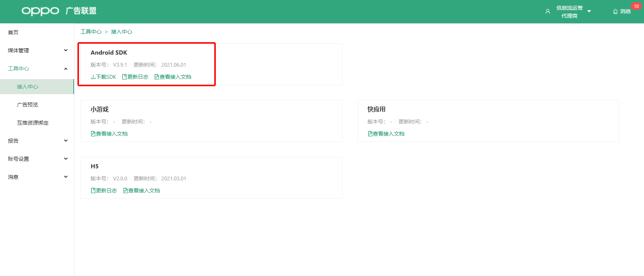644x276 pixels.
Task: Click the red 10 notification badge
Action: [636, 6]
